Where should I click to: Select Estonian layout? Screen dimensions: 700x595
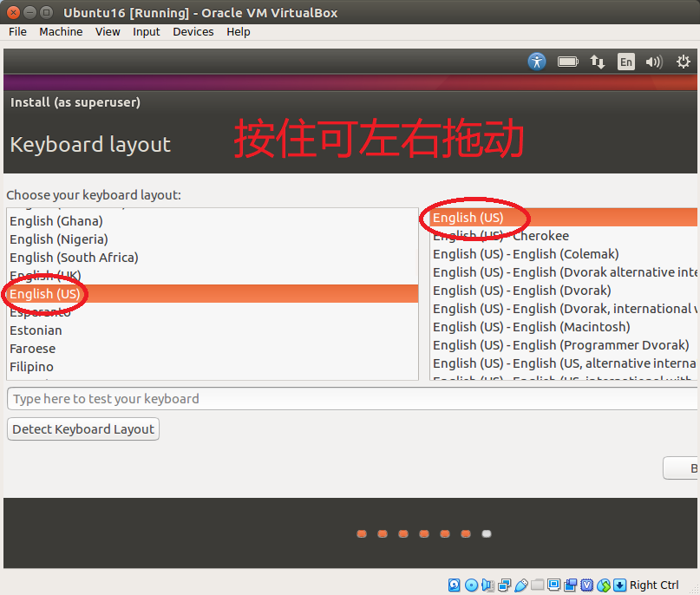pos(213,330)
